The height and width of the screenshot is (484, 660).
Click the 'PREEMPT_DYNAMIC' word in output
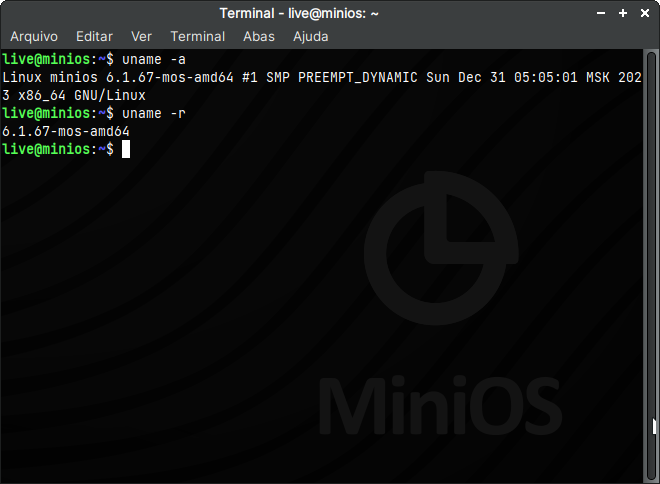click(358, 77)
